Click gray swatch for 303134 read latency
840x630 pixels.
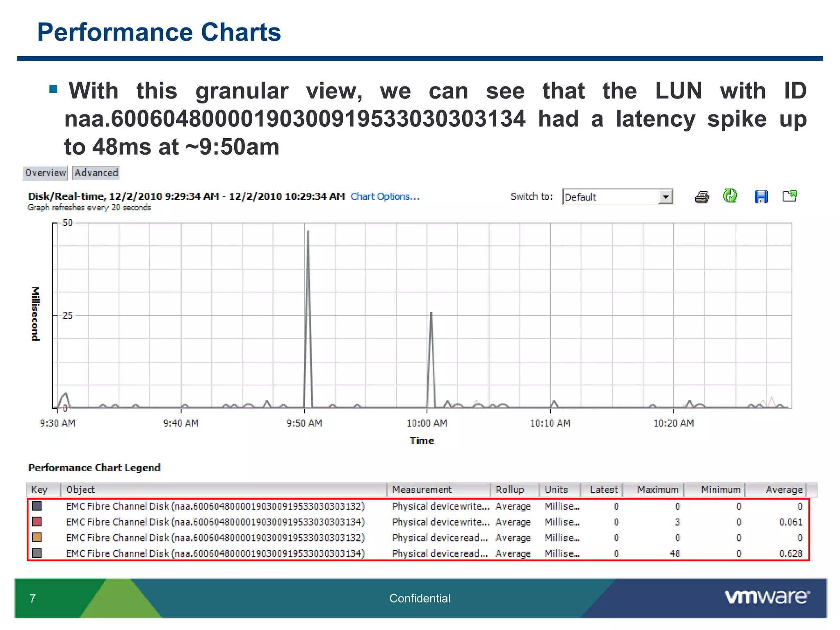tap(37, 553)
